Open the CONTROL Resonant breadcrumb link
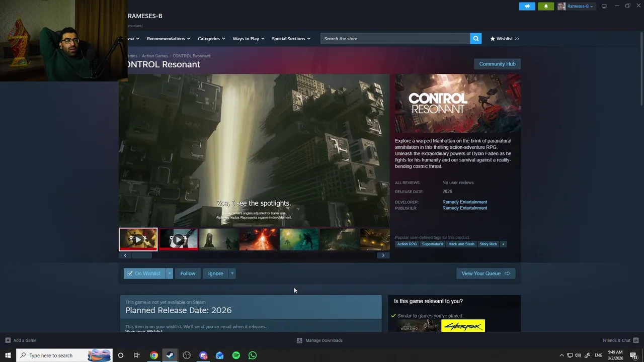This screenshot has width=644, height=362. [192, 56]
